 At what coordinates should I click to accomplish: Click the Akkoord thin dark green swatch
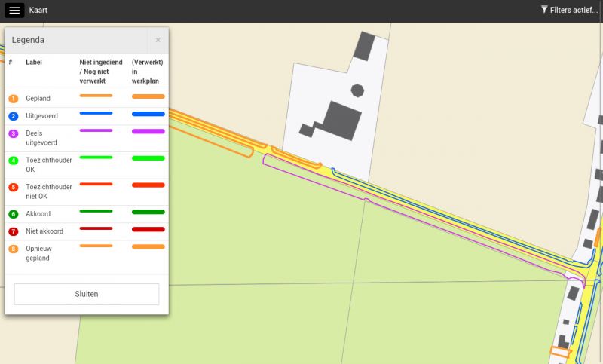pyautogui.click(x=96, y=211)
